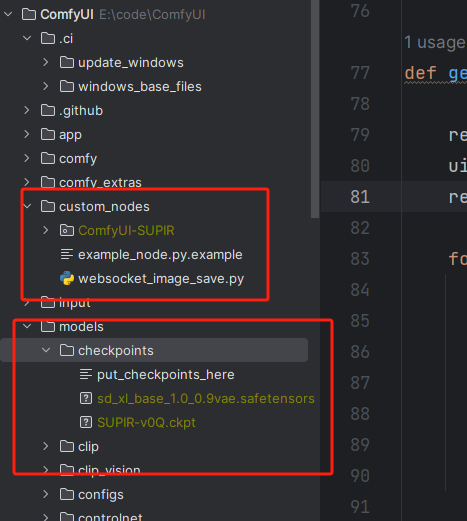Screen dimensions: 467x521
Task: Click the ComfyUI-SUPIR module folder icon
Action: coord(67,230)
